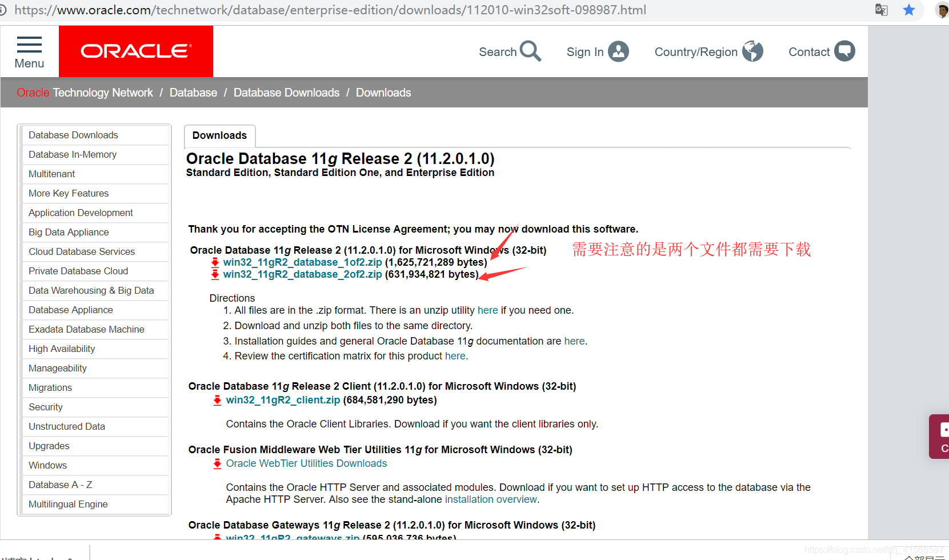Click 'here' link for certification matrix
The width and height of the screenshot is (949, 560).
pos(455,356)
